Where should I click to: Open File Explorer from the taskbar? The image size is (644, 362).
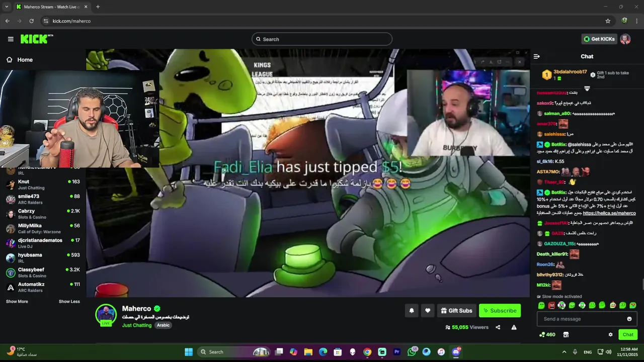coord(308,352)
